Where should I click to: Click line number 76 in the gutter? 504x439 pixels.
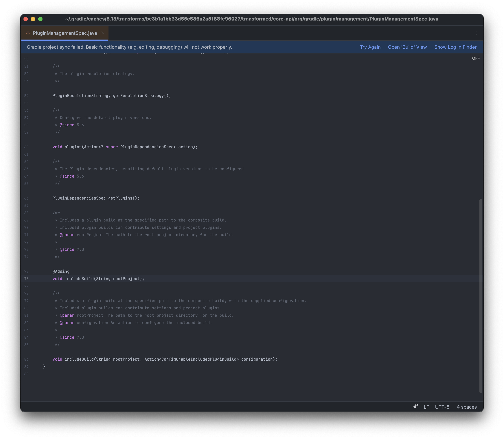point(27,279)
